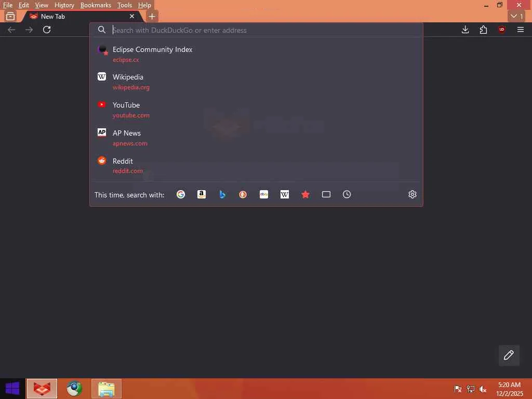
Task: Open File Explorer from the taskbar
Action: click(x=106, y=389)
